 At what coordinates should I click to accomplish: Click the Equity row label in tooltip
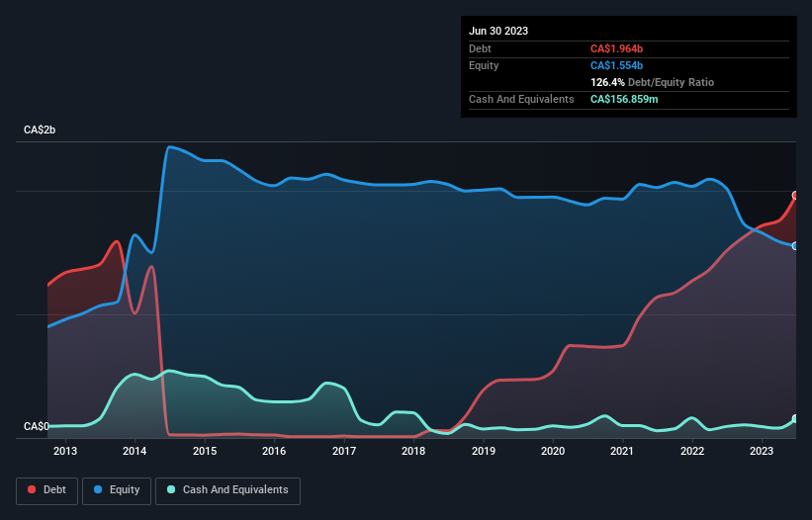[484, 65]
